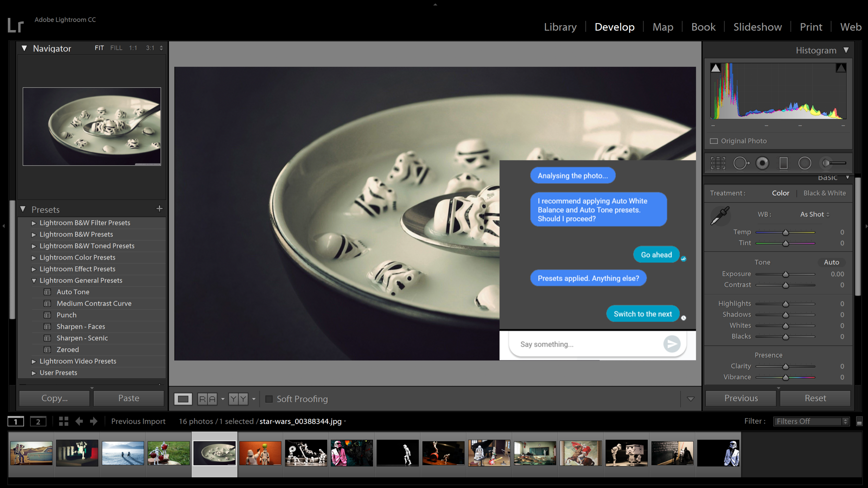Screen dimensions: 868x488
Task: Click the Auto Tone button
Action: tap(73, 292)
